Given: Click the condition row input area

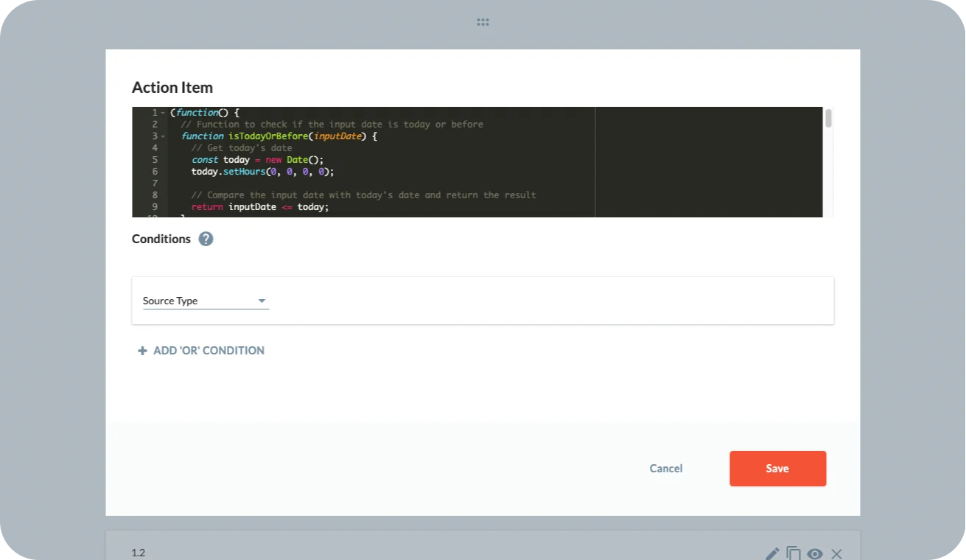Looking at the screenshot, I should click(x=483, y=301).
